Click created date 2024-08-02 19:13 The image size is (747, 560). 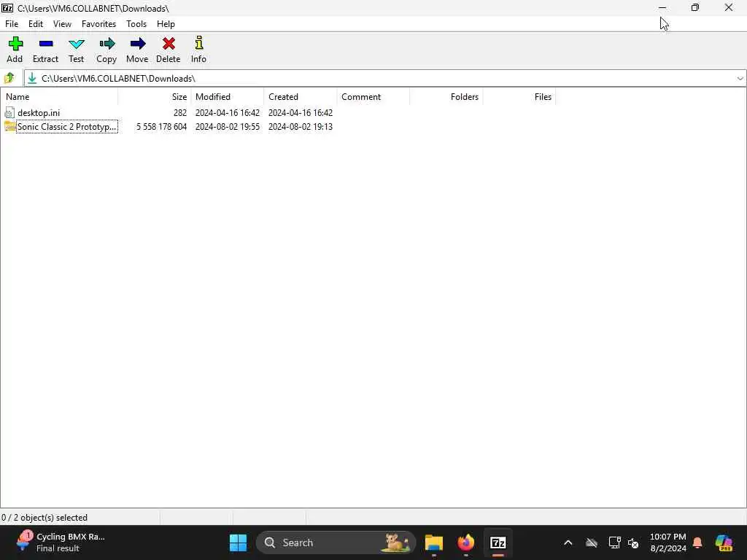pos(300,127)
